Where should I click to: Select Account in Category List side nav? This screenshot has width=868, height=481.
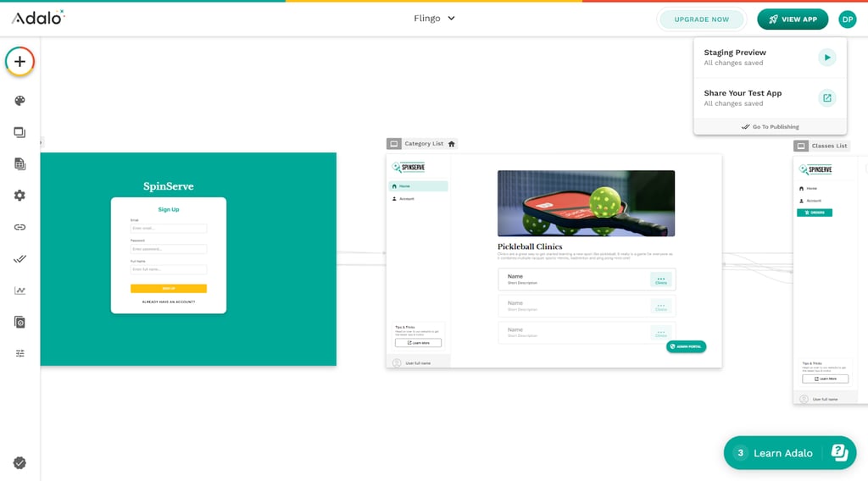tap(419, 198)
